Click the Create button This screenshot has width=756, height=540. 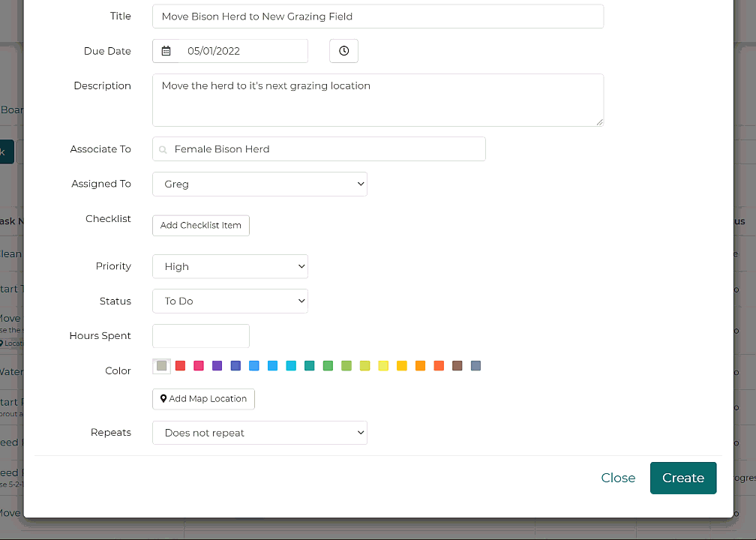click(x=682, y=478)
